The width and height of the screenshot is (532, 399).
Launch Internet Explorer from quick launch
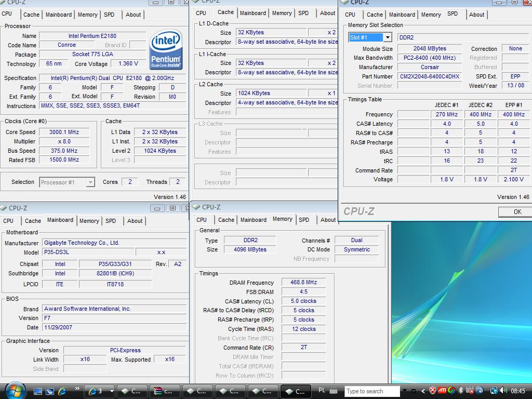coord(62,391)
